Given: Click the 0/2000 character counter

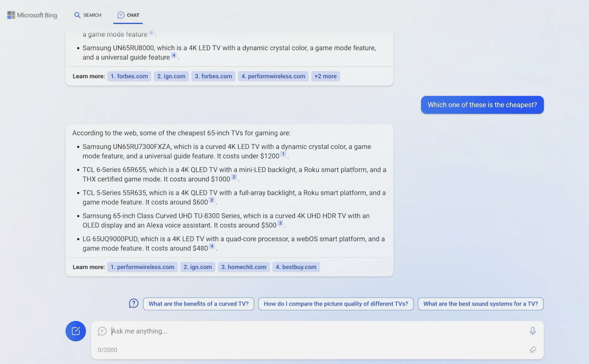Looking at the screenshot, I should coord(107,350).
